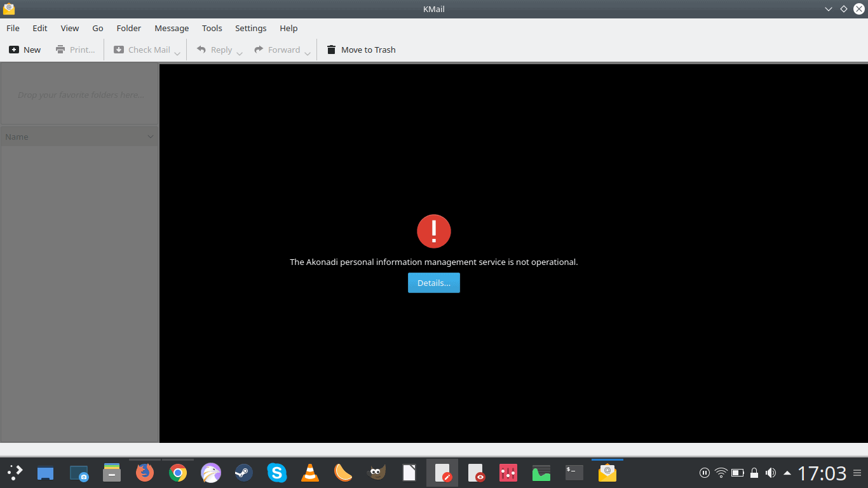This screenshot has width=868, height=488.
Task: Launch Google Chrome from the taskbar
Action: pos(178,473)
